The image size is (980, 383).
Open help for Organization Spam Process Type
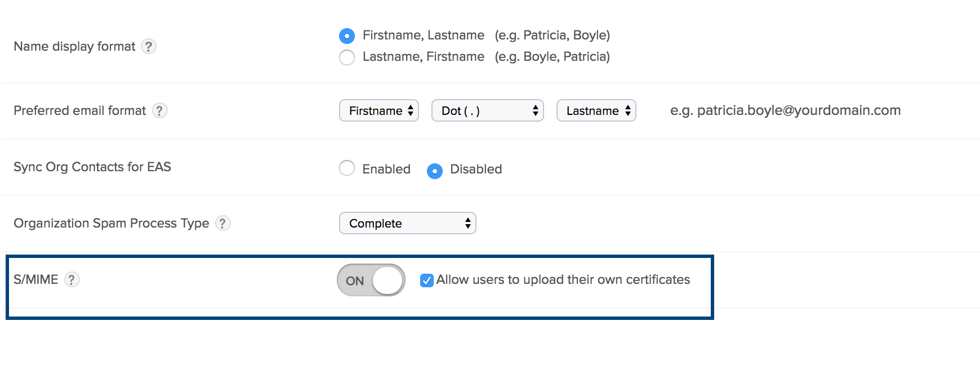222,223
